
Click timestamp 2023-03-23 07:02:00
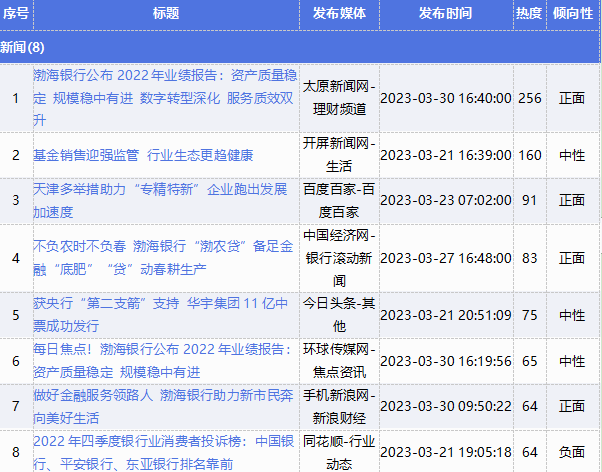(446, 200)
